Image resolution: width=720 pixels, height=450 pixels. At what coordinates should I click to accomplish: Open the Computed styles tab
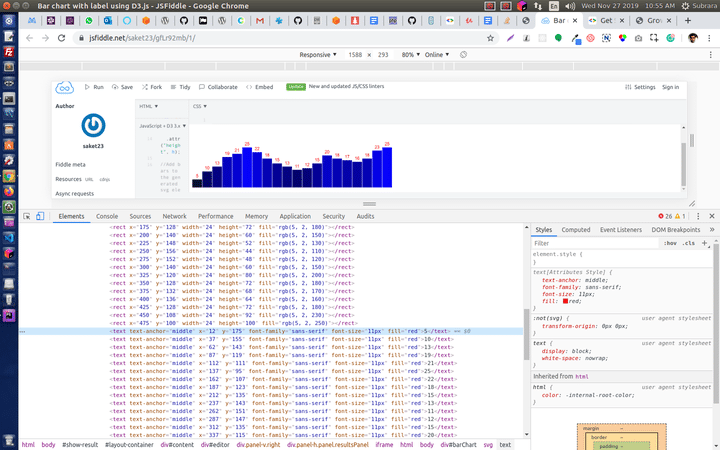(575, 230)
